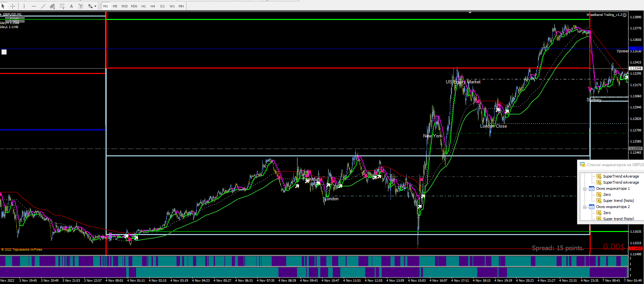Switch chart to M1 timeframe

click(x=106, y=6)
